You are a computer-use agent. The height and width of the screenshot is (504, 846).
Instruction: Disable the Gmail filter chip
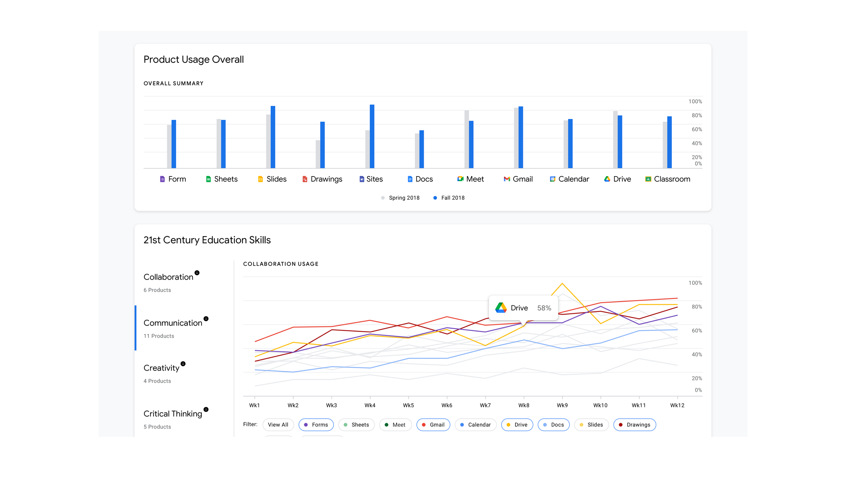pyautogui.click(x=433, y=425)
